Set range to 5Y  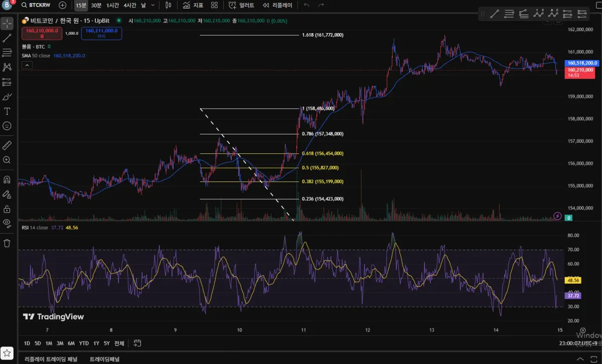(106, 343)
